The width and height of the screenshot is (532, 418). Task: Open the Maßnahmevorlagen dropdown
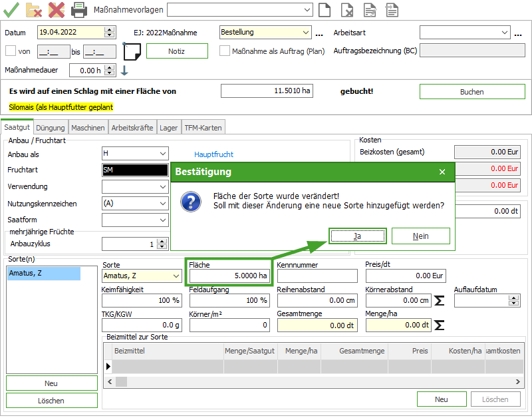(306, 10)
